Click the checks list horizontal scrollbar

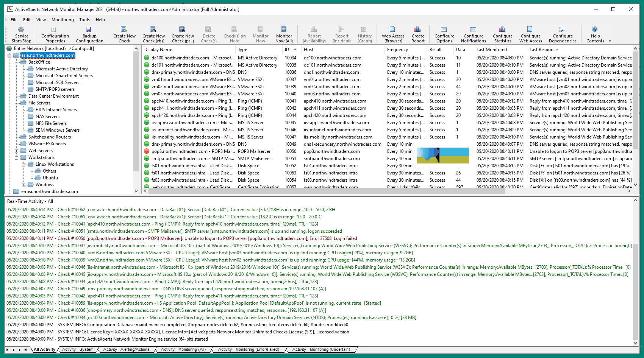point(327,191)
